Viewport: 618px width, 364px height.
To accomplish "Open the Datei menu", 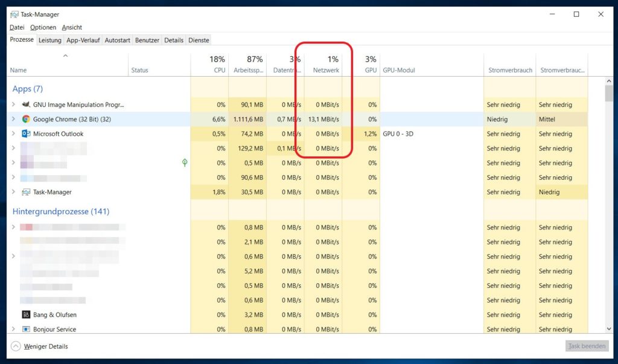I will pyautogui.click(x=17, y=27).
